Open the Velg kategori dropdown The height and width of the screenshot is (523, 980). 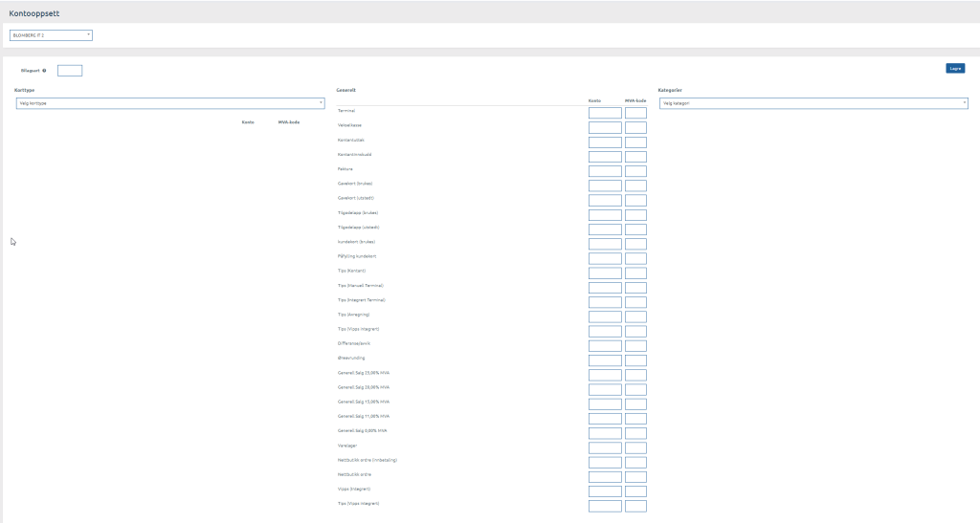[x=813, y=103]
